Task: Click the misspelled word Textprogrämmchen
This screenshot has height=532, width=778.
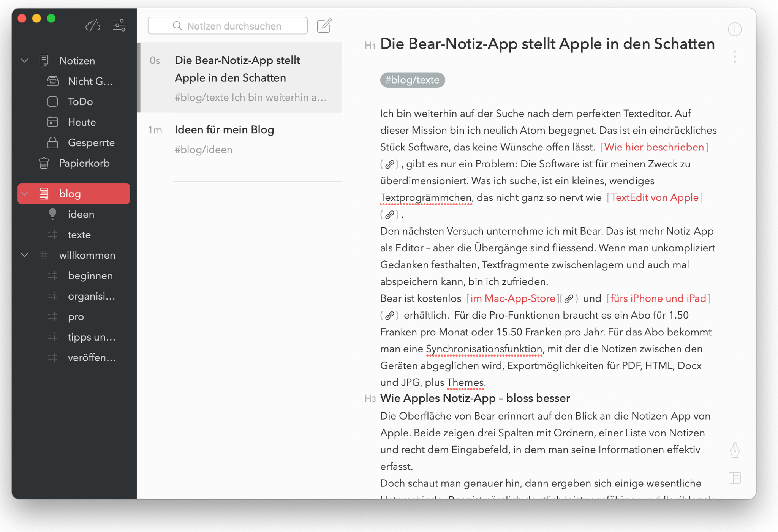Action: click(426, 198)
